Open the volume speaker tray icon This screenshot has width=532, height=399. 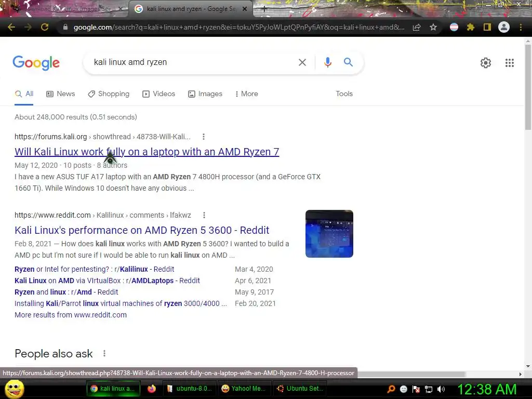click(x=441, y=389)
